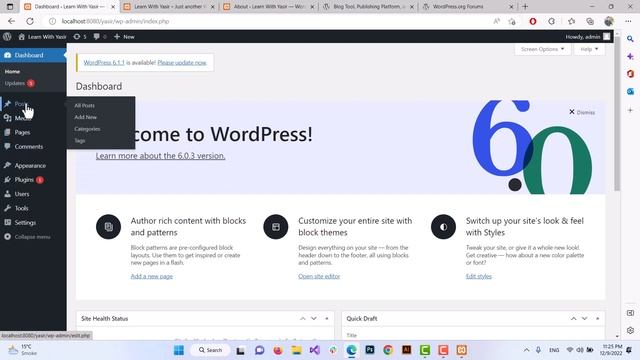Move Quick Draft panel up
The image size is (640, 360).
[573, 318]
